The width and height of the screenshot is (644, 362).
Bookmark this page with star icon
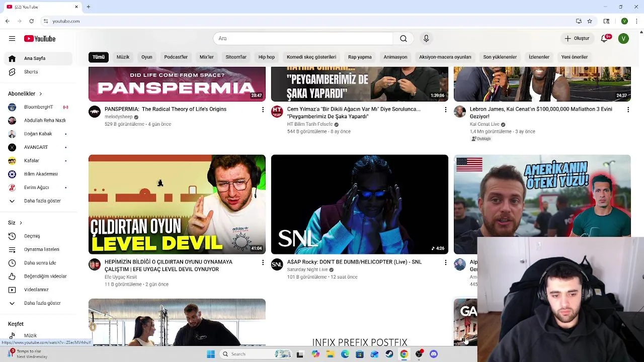(590, 21)
